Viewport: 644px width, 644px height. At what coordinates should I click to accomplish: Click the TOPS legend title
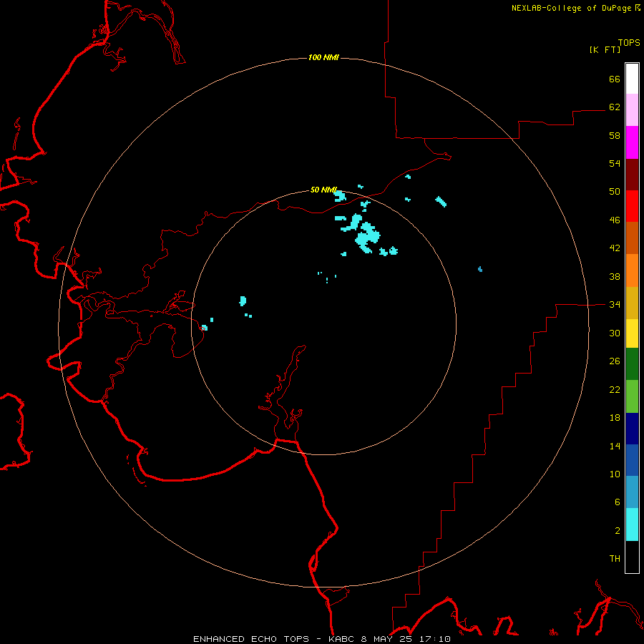pos(629,43)
